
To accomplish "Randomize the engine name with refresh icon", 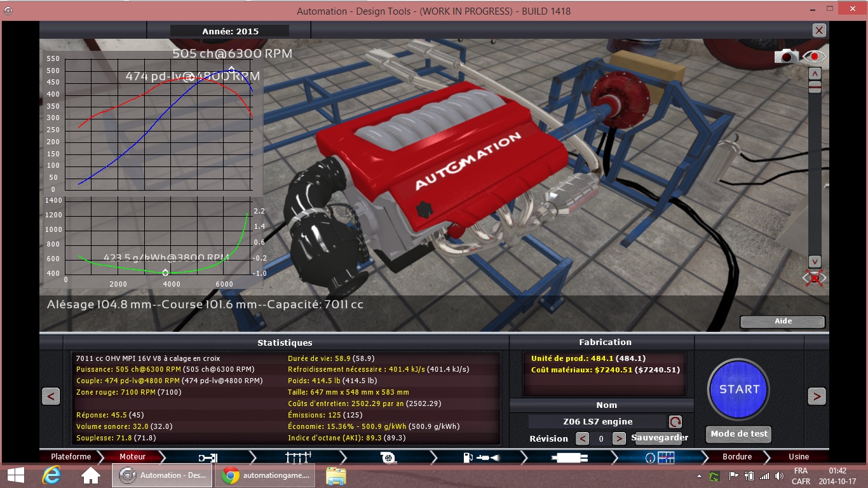I will pyautogui.click(x=675, y=421).
